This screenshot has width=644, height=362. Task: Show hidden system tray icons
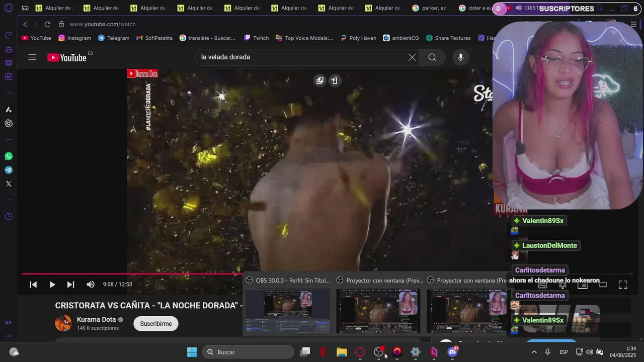534,352
